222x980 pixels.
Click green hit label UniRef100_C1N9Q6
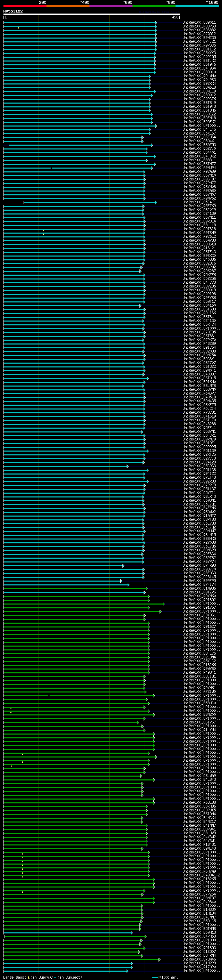[x=199, y=589]
